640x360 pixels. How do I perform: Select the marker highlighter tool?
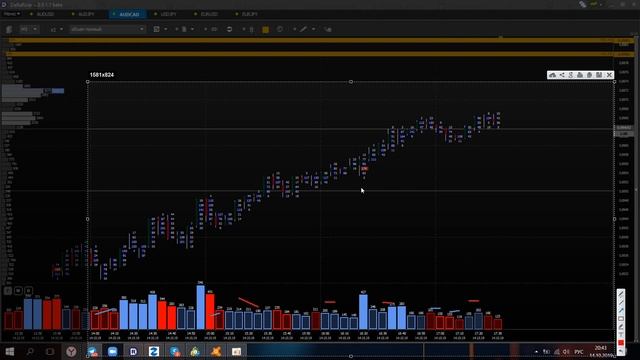point(621,327)
